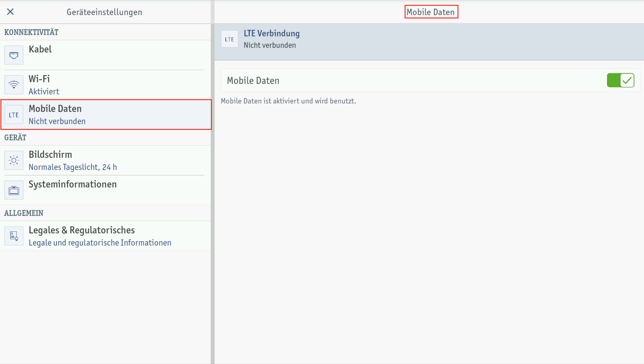Turn off the Mobile Daten switch
This screenshot has width=644, height=364.
point(620,81)
